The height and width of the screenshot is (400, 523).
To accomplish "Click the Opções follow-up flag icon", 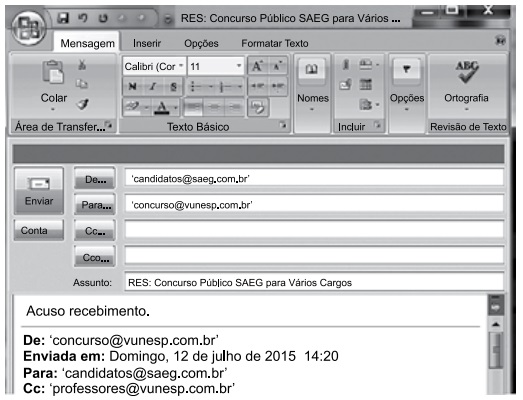I will pyautogui.click(x=406, y=69).
